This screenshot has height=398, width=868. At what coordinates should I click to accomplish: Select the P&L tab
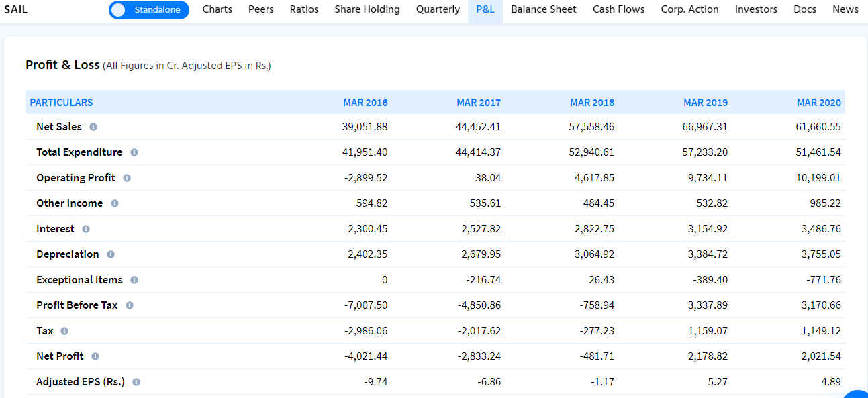point(485,9)
